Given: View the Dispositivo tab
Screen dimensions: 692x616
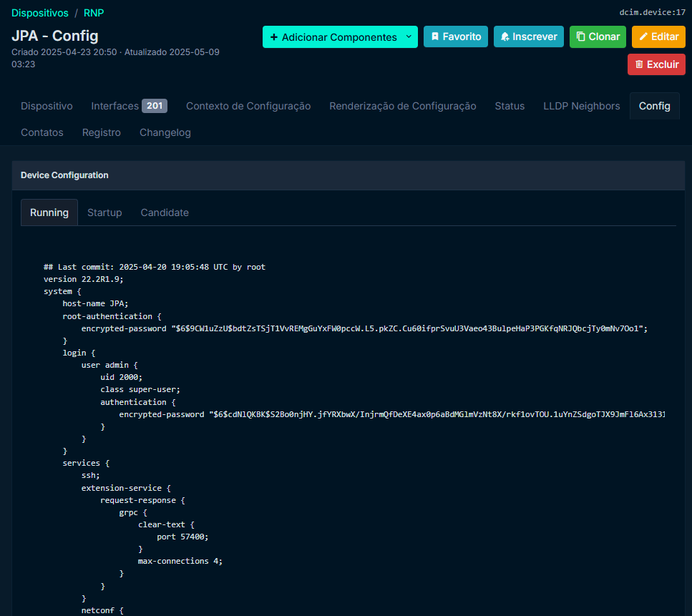Looking at the screenshot, I should coord(46,105).
